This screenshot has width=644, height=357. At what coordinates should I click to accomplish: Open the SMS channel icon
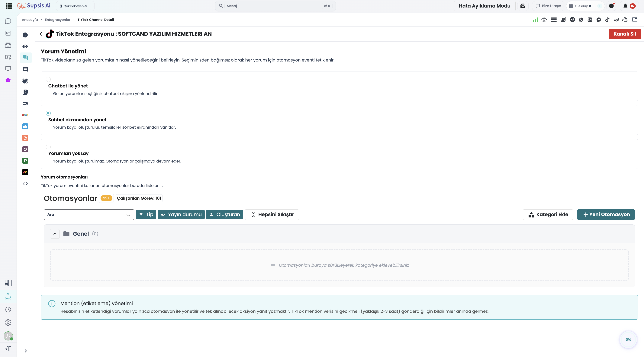(x=616, y=20)
